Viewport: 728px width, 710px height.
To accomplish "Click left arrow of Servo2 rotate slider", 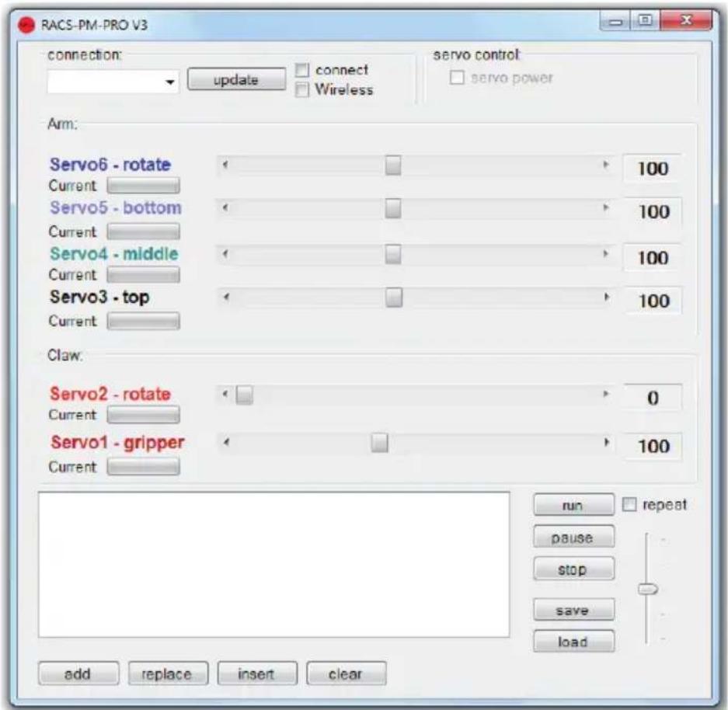I will (225, 395).
